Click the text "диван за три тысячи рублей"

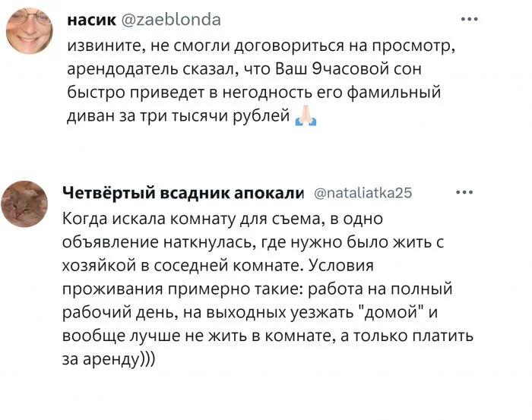pos(176,117)
